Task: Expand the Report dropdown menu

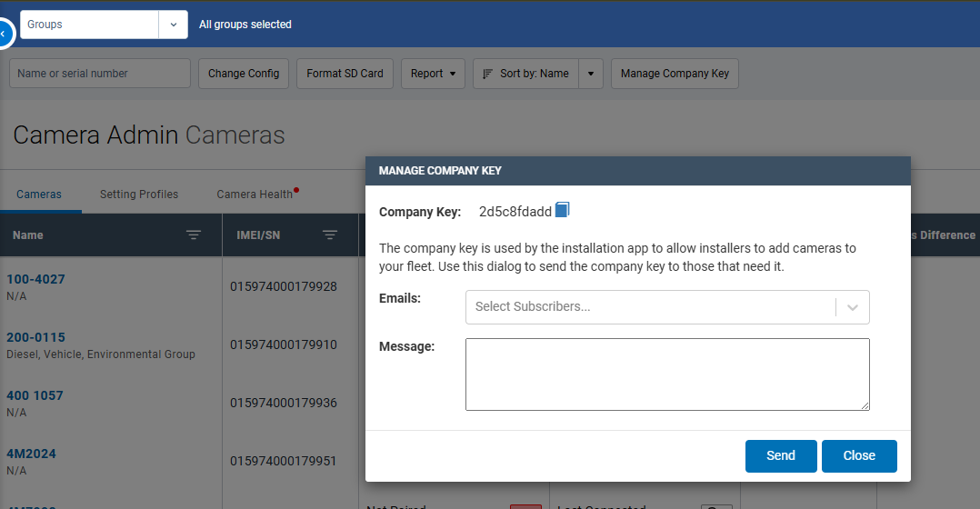Action: pyautogui.click(x=433, y=74)
